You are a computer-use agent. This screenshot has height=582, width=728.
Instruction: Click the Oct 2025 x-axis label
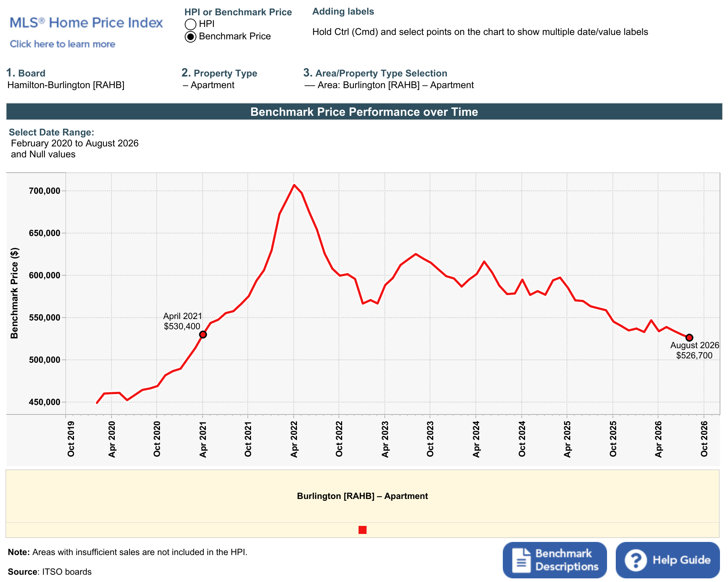click(613, 439)
